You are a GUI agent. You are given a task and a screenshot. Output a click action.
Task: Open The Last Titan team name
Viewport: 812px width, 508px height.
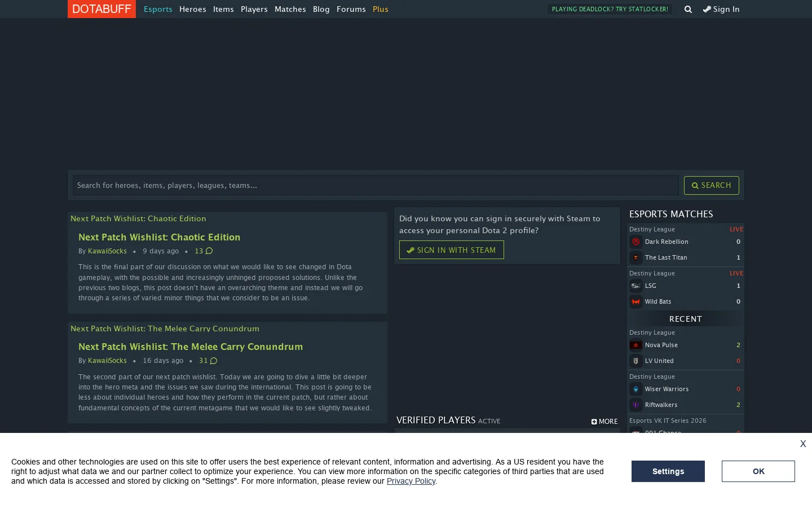(x=666, y=257)
